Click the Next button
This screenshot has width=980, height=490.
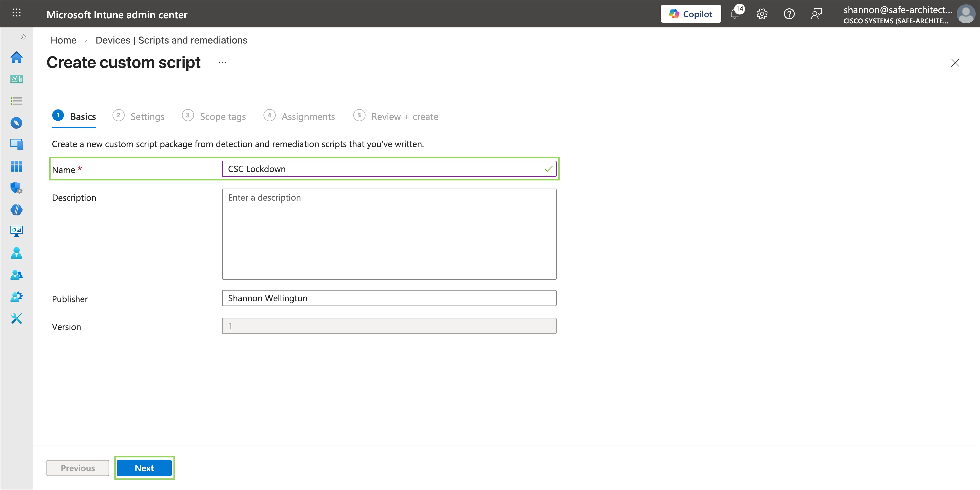[144, 468]
